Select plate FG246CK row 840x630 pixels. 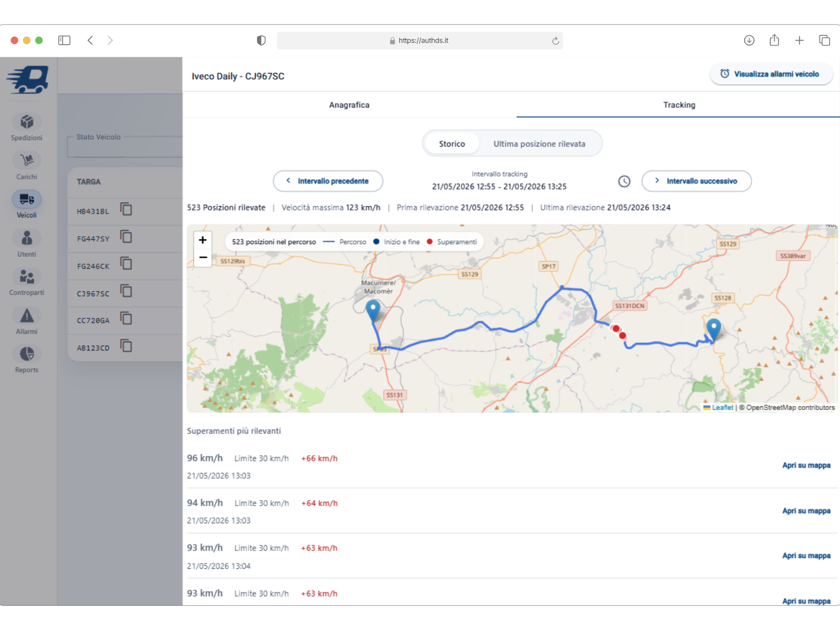(x=125, y=266)
